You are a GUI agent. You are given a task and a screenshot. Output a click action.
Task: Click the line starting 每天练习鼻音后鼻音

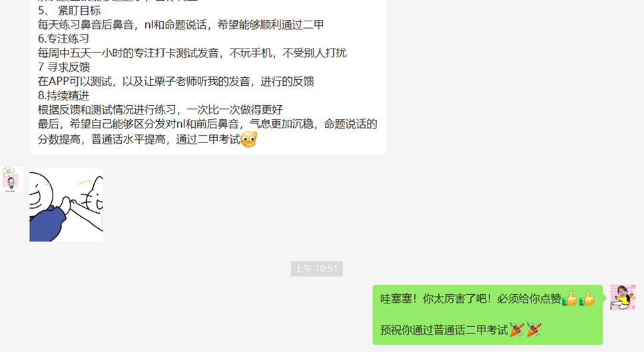[x=180, y=25]
